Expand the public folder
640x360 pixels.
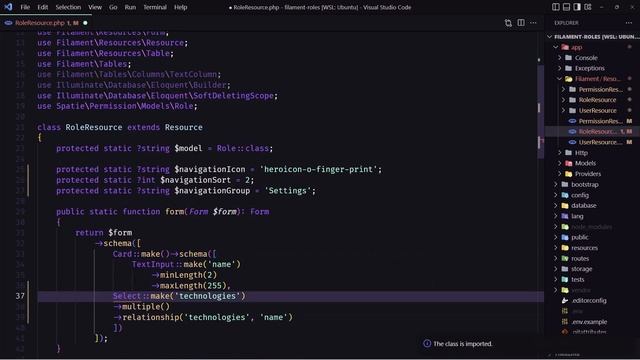(x=556, y=237)
